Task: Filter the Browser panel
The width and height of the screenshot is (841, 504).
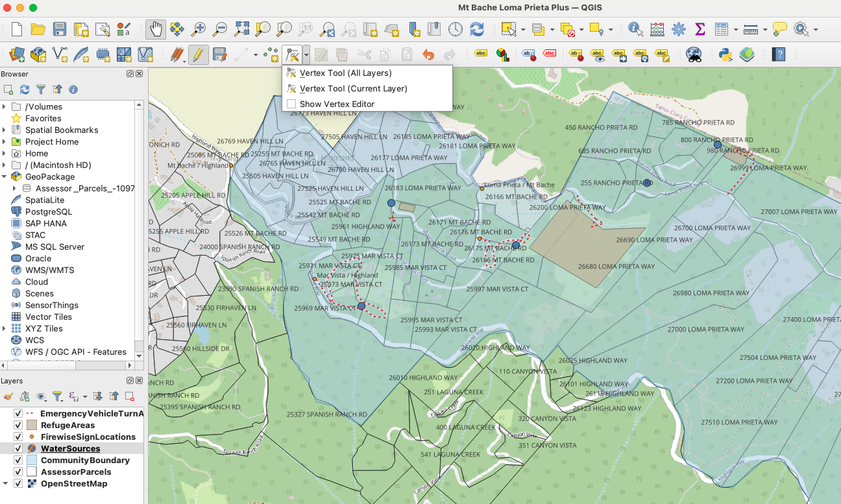Action: 41,90
